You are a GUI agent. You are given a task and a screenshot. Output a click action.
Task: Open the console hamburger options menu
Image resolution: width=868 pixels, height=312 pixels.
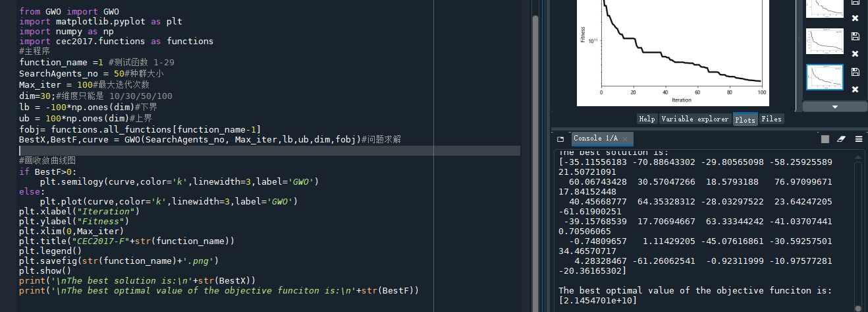[x=859, y=139]
